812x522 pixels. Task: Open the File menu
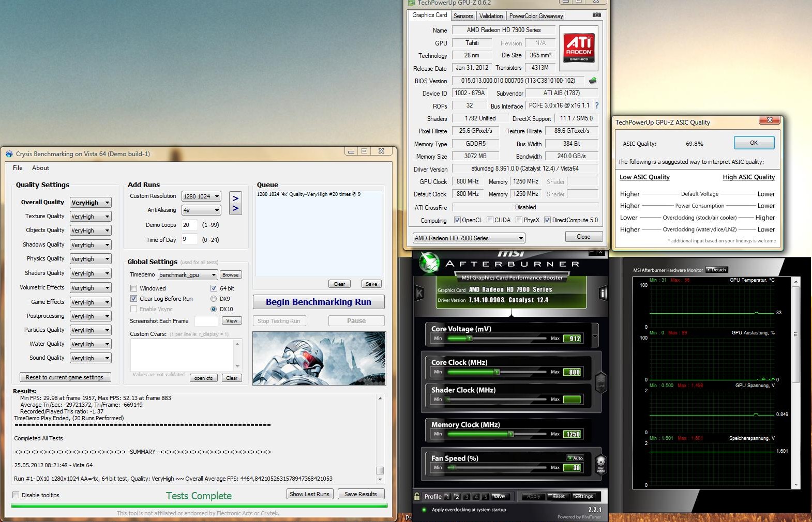[18, 168]
